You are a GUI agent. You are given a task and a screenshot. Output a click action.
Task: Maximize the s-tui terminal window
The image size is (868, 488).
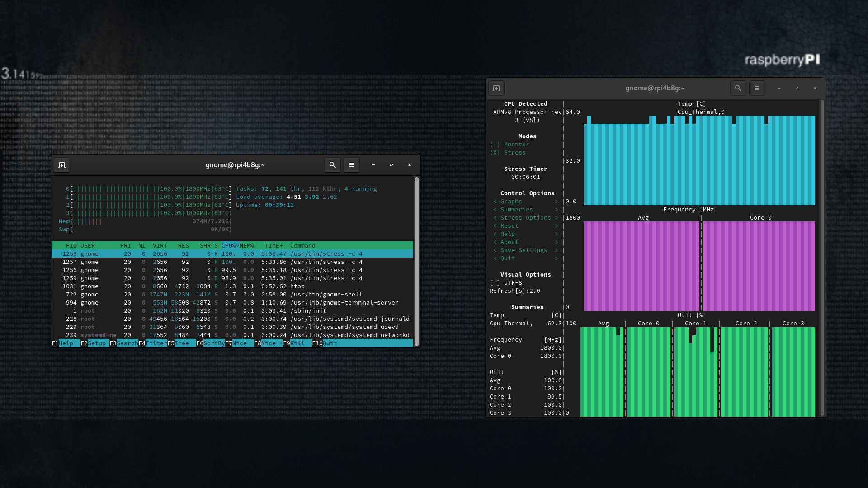(797, 88)
